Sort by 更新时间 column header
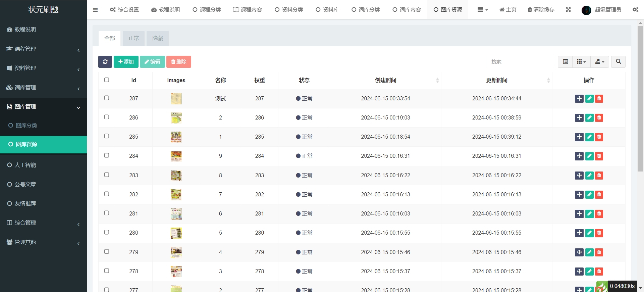644x292 pixels. coord(497,81)
